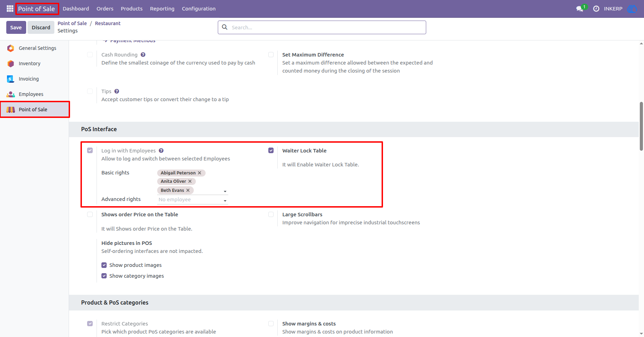The width and height of the screenshot is (644, 337).
Task: Open help for Log in with Employees
Action: (x=161, y=151)
